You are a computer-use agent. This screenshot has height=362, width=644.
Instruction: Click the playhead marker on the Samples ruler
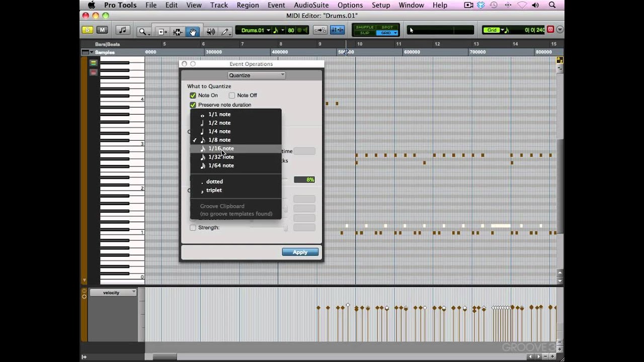tap(346, 52)
